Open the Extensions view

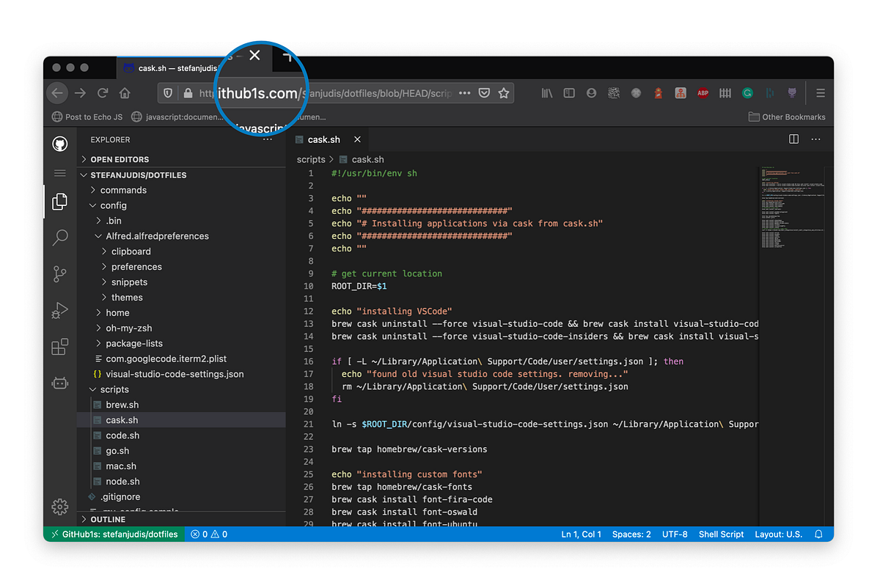[59, 346]
